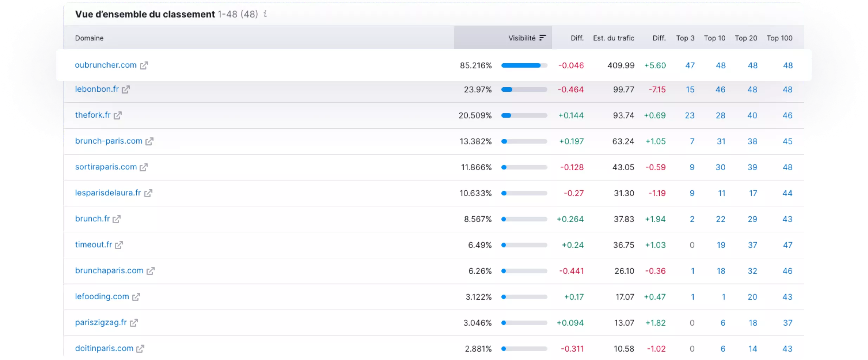Open timeout.fr external link icon
The width and height of the screenshot is (868, 360).
point(119,245)
